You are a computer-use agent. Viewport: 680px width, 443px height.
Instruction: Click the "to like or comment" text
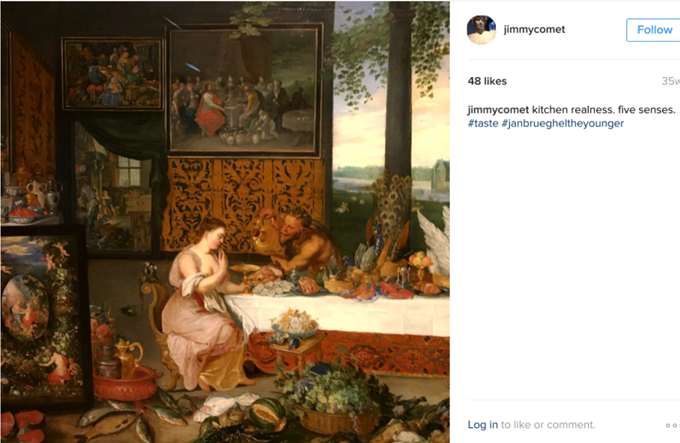tap(548, 424)
